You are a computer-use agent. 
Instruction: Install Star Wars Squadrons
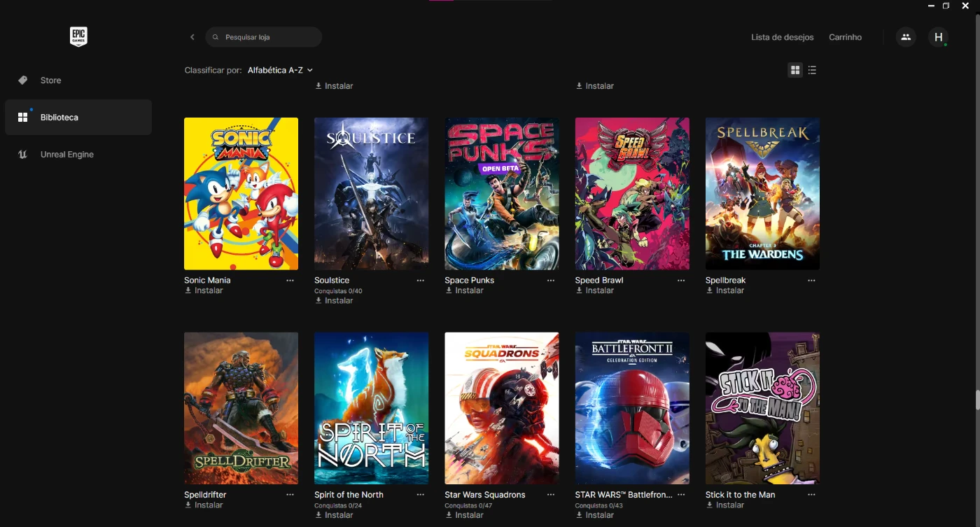click(464, 515)
